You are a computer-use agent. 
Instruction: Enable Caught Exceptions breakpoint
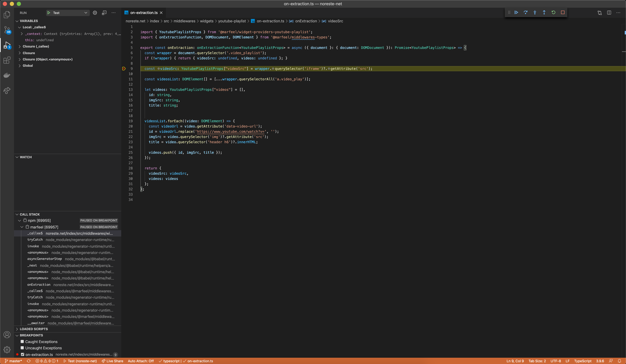tap(22, 342)
